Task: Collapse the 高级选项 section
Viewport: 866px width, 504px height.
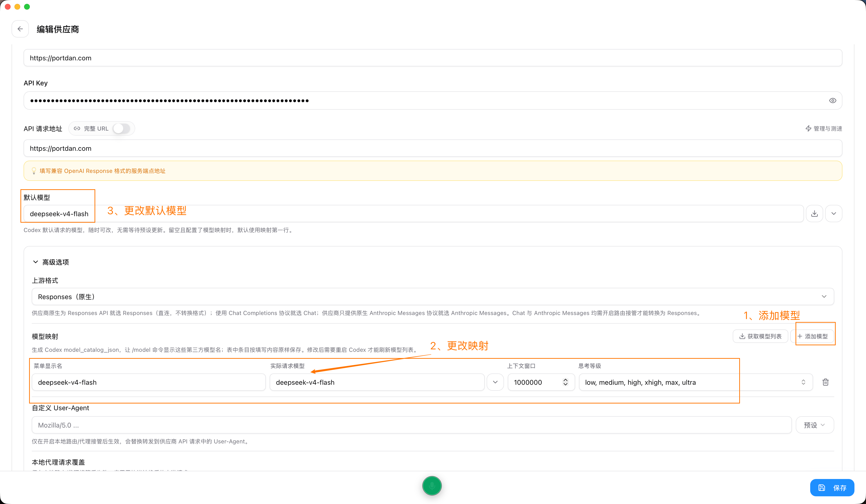Action: pos(51,262)
